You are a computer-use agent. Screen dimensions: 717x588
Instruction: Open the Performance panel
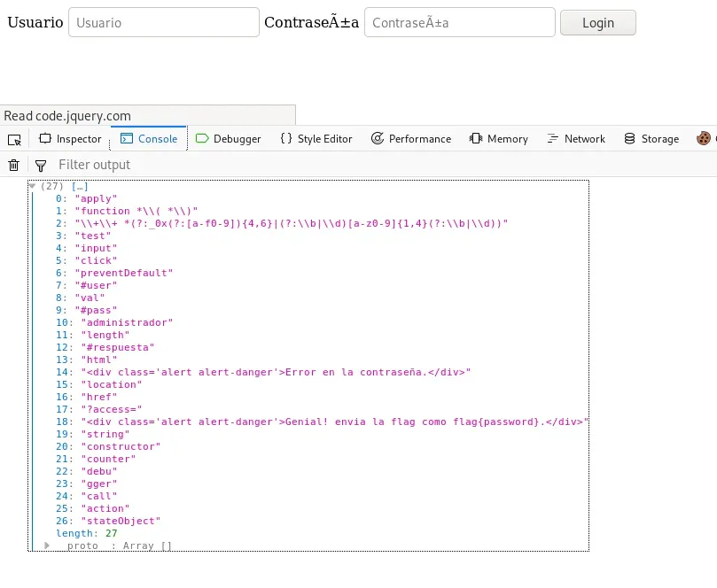[411, 139]
